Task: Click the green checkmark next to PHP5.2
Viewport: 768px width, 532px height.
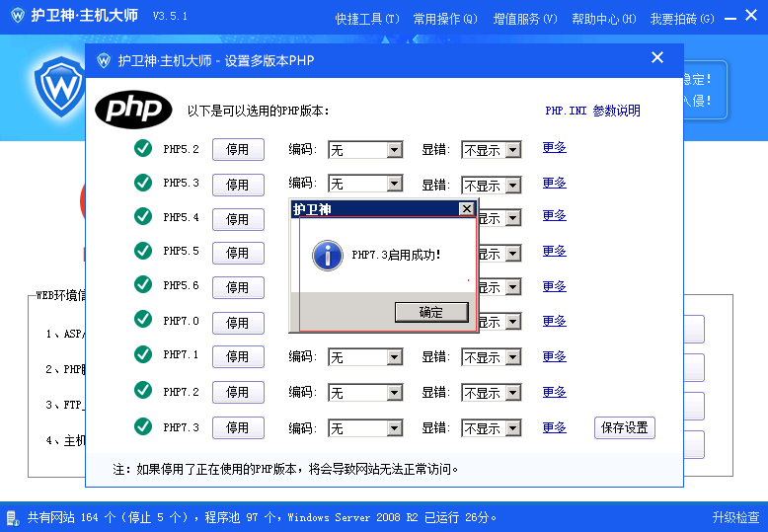Action: [x=143, y=149]
